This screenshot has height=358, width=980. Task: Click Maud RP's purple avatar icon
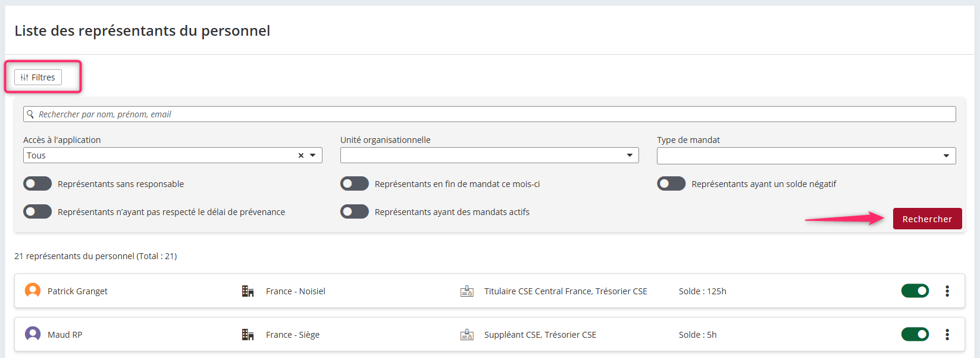[x=33, y=334]
